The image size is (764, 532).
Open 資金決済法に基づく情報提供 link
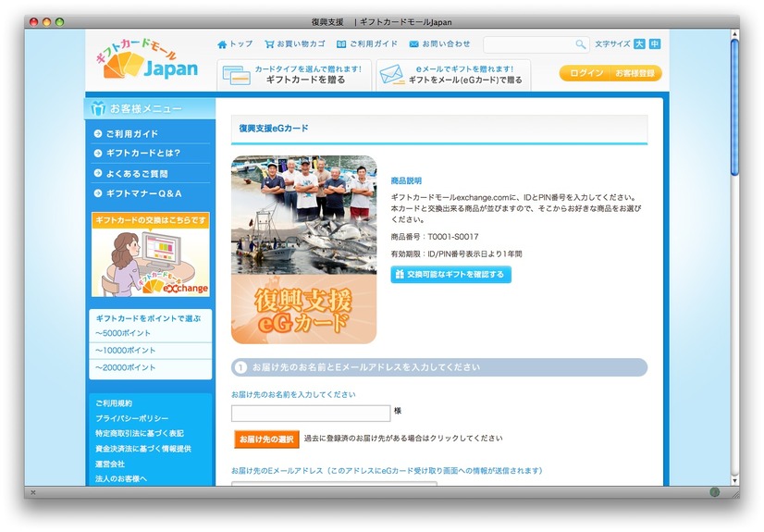point(143,448)
